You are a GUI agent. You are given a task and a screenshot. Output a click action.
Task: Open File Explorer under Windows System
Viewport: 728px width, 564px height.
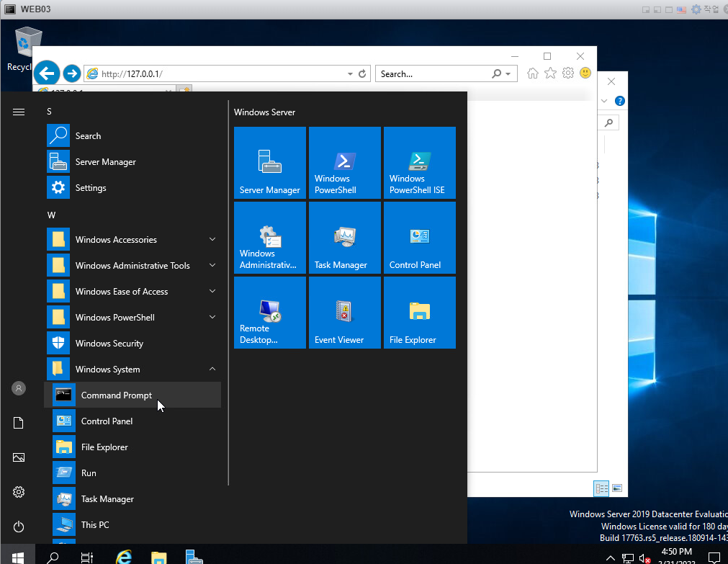pos(132,447)
